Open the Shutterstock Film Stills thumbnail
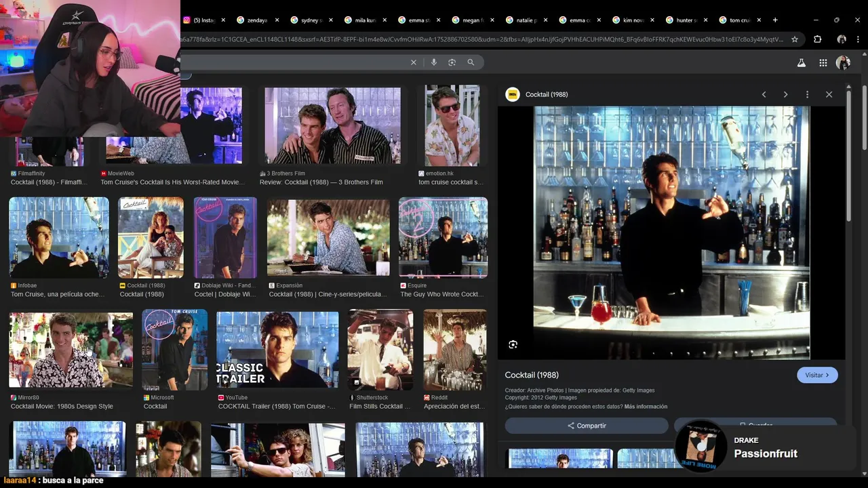 pyautogui.click(x=380, y=350)
